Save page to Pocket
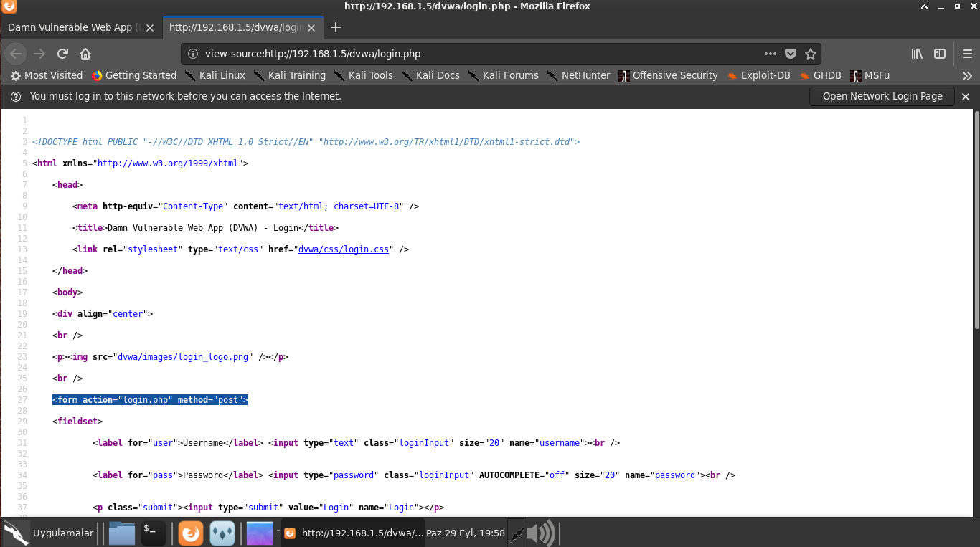980x547 pixels. [x=790, y=54]
